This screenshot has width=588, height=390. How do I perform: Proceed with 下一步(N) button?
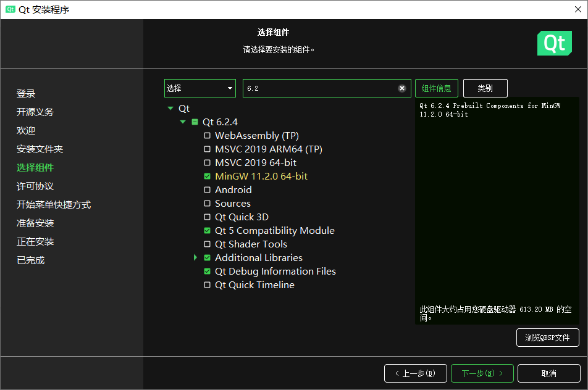(x=482, y=373)
